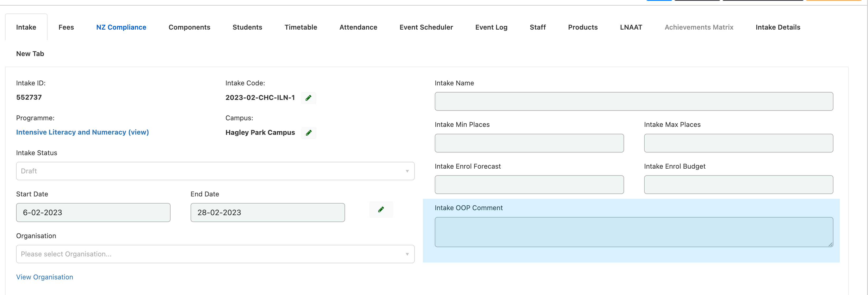Viewport: 868px width, 295px height.
Task: Open the New Tab tab
Action: 30,54
